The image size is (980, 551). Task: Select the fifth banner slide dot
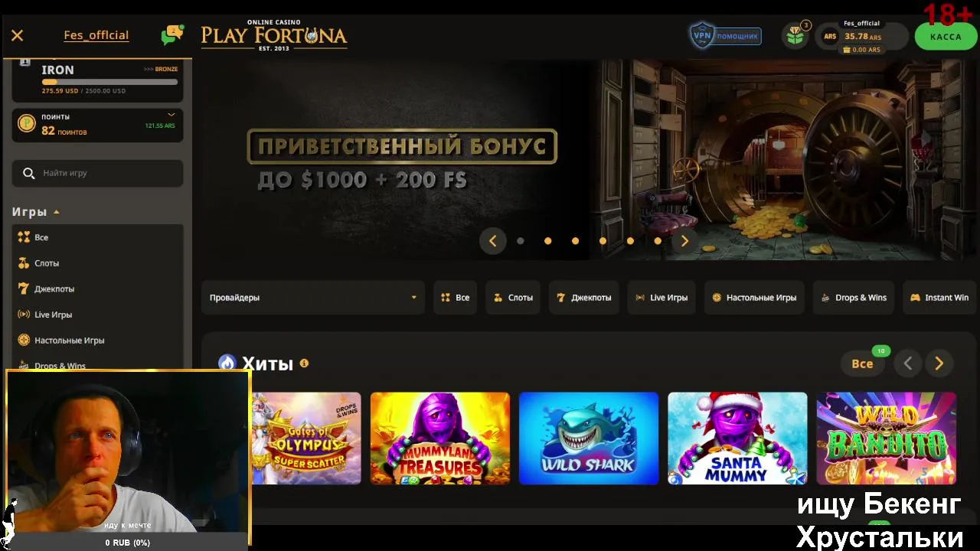point(630,241)
